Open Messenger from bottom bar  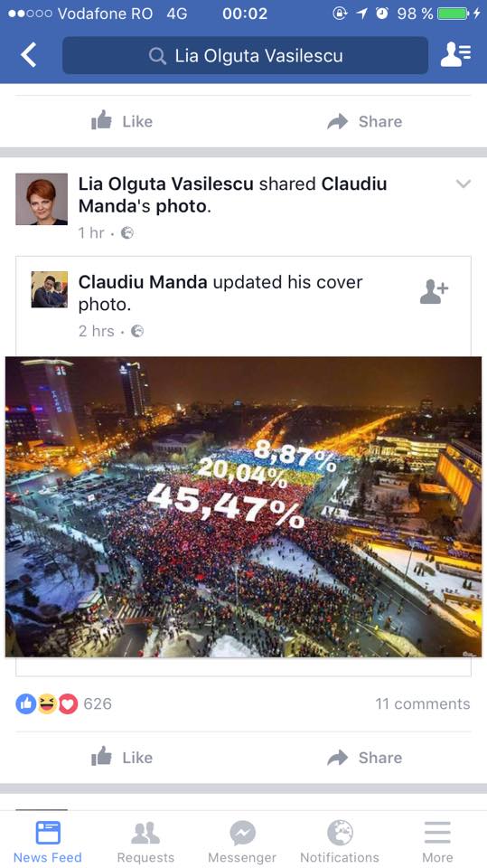coord(242,842)
